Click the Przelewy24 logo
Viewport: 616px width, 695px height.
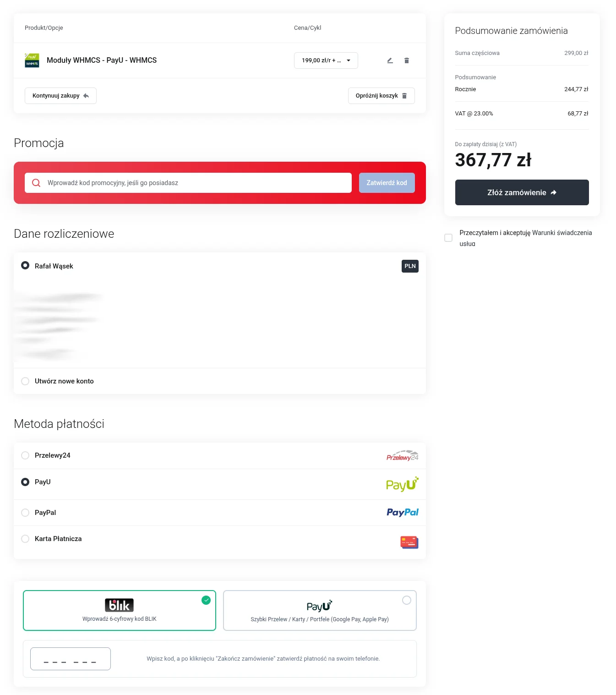tap(402, 456)
